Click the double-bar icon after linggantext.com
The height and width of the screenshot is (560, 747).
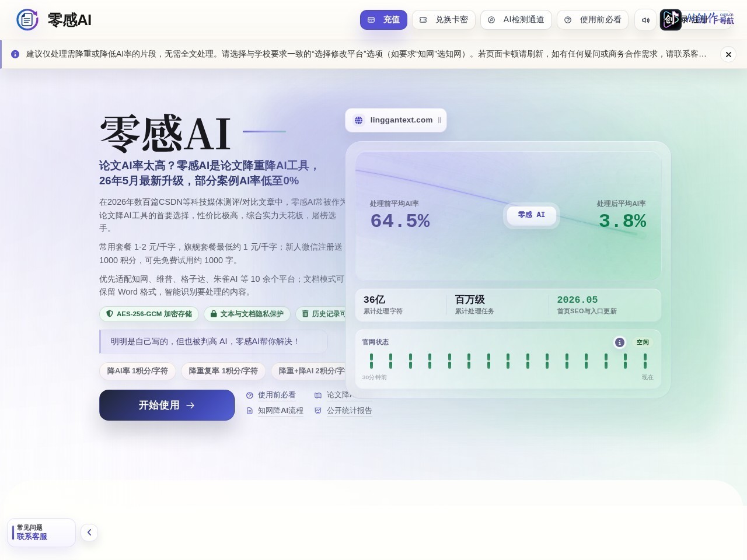click(439, 120)
